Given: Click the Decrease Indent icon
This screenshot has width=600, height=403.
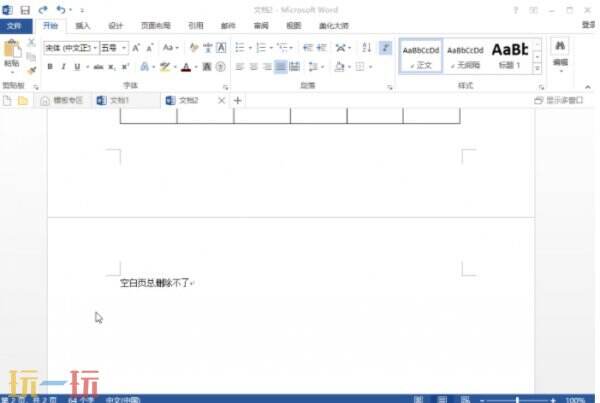Looking at the screenshot, I should (x=307, y=47).
